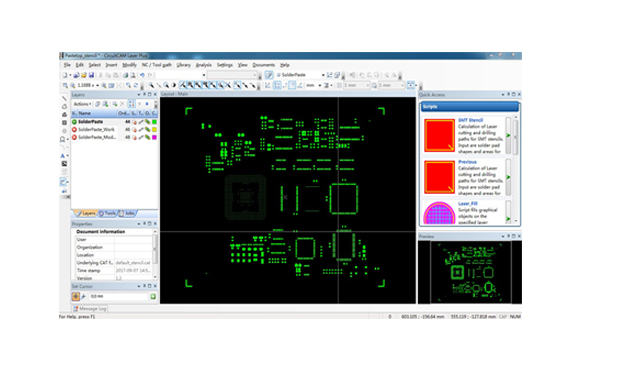
Task: Open the File menu
Action: (x=67, y=65)
